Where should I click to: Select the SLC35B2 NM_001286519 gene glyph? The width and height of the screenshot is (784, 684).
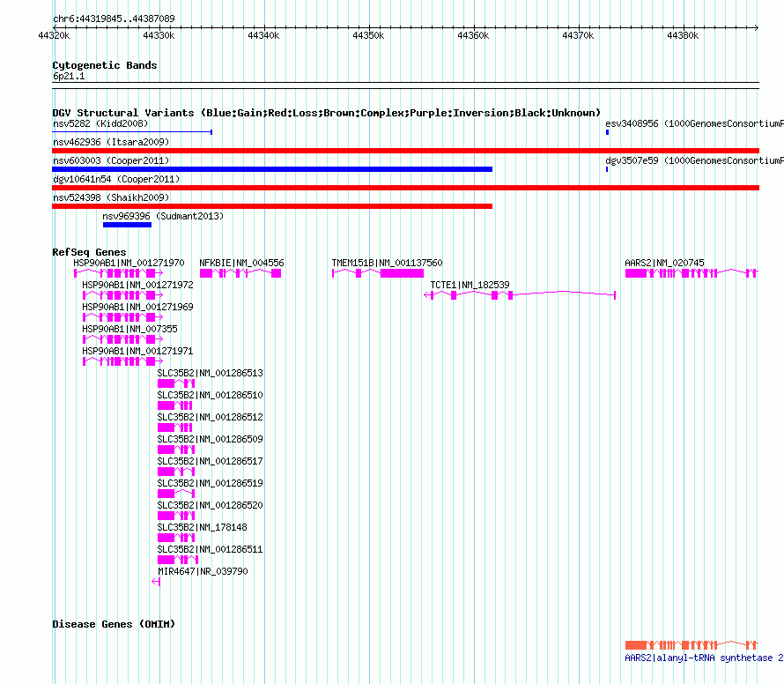(176, 494)
